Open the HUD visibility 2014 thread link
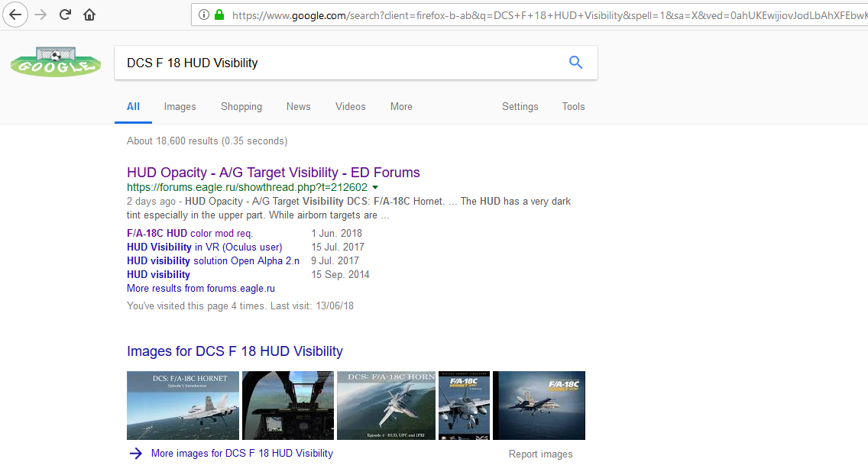Image resolution: width=868 pixels, height=472 pixels. pos(158,275)
